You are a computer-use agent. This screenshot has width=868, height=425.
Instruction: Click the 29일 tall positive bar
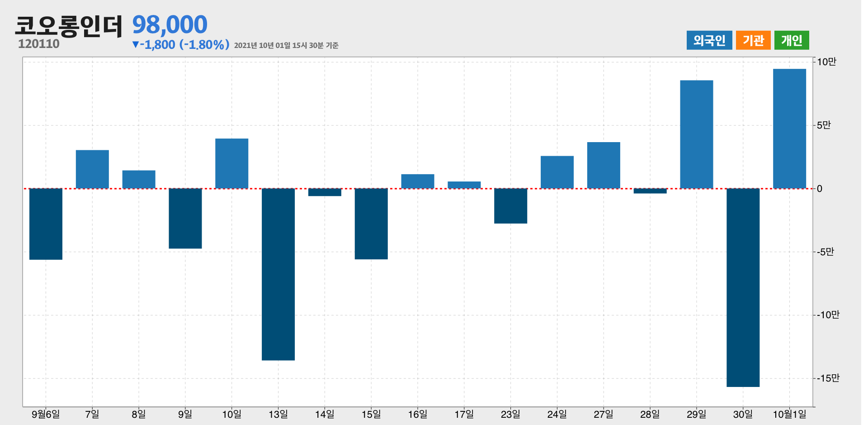697,134
